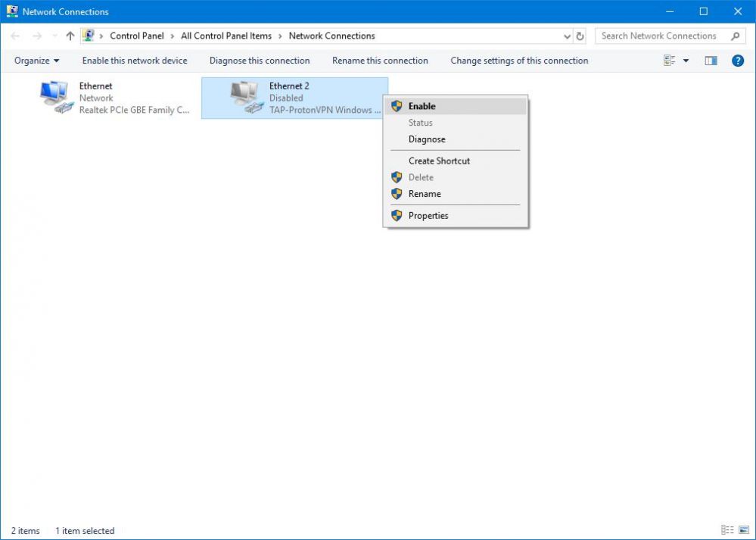Viewport: 756px width, 540px height.
Task: Open the Organize dropdown menu
Action: 36,61
